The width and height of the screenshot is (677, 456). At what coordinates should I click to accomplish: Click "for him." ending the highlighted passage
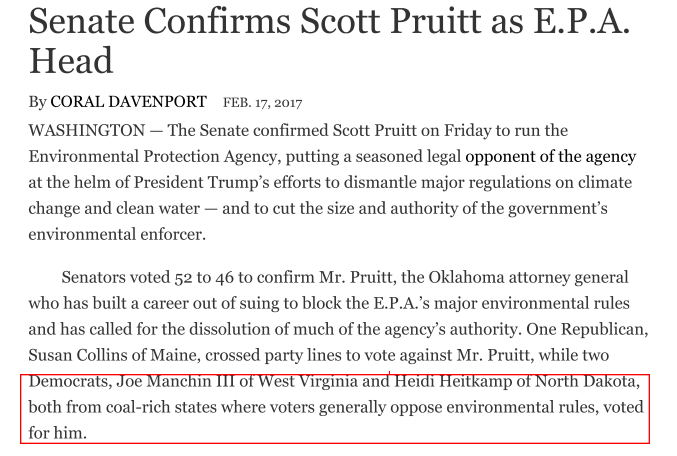(x=58, y=433)
